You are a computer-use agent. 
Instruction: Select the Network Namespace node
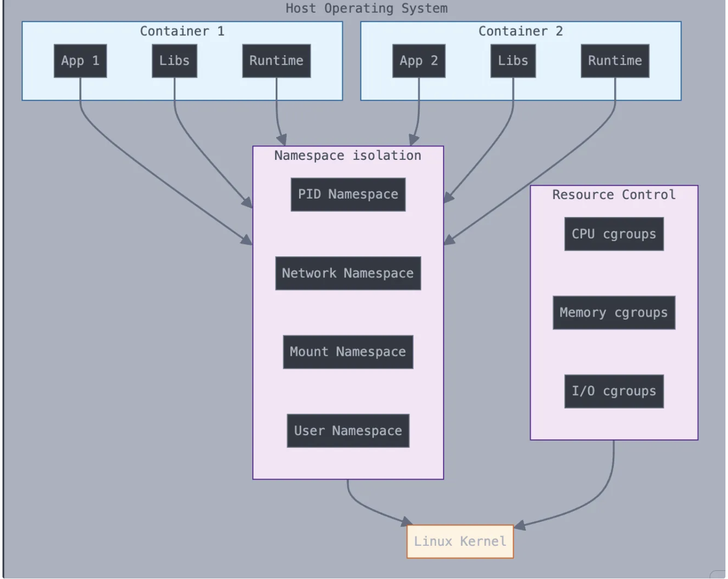(348, 273)
